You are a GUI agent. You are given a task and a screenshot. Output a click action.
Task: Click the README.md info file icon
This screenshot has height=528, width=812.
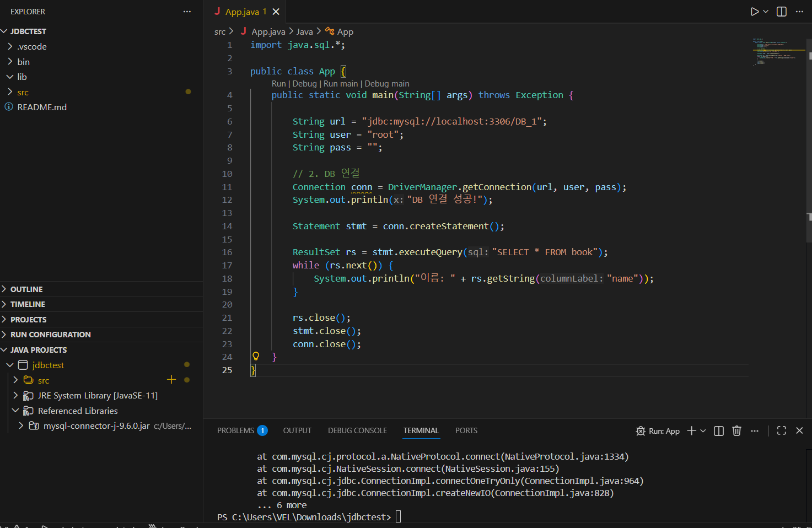pyautogui.click(x=9, y=107)
